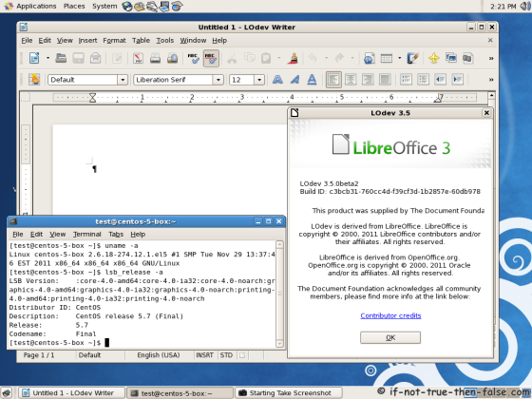Expand the New document dropdown arrow
Image resolution: width=532 pixels, height=399 pixels.
tap(47, 58)
